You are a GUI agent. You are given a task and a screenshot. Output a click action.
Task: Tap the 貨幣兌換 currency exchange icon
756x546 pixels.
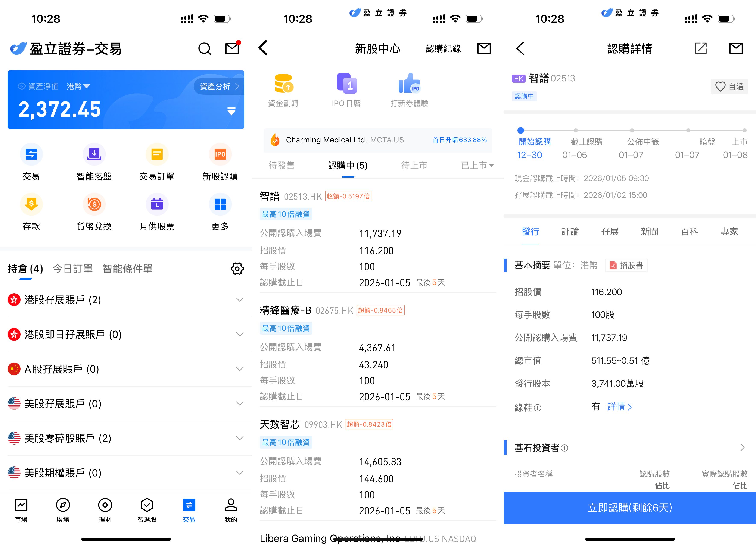coord(94,204)
